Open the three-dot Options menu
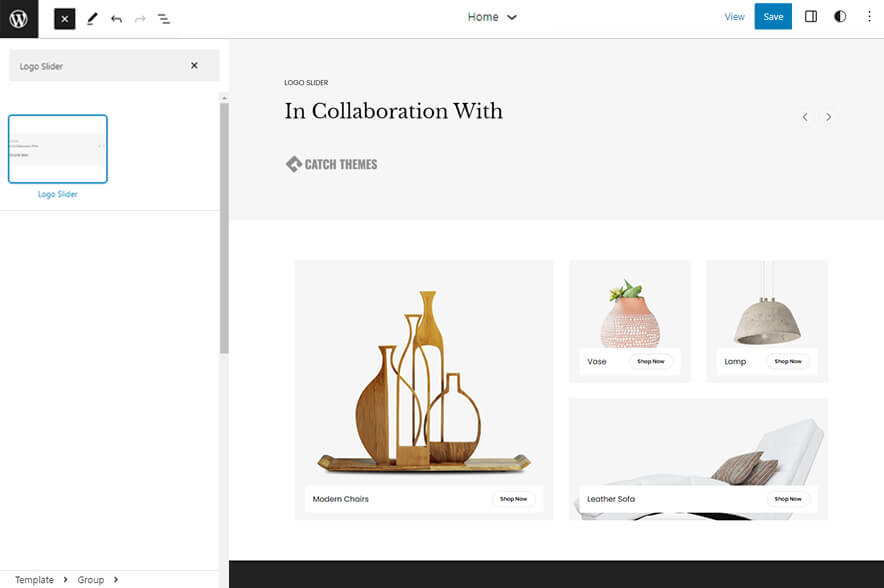 (x=868, y=17)
